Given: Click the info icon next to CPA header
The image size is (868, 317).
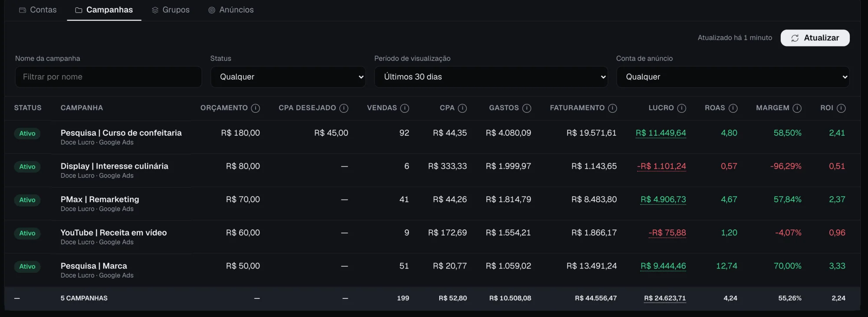Looking at the screenshot, I should [462, 108].
